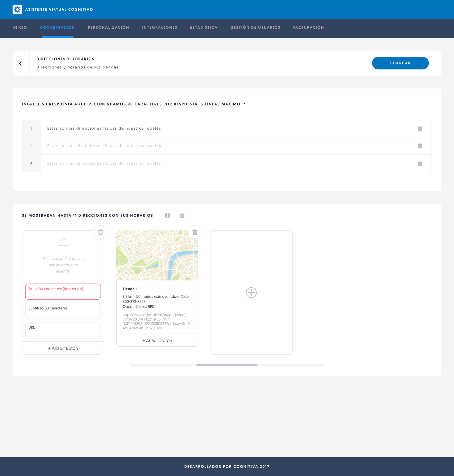Go back with the left chevron arrow
Image resolution: width=454 pixels, height=476 pixels.
point(21,63)
